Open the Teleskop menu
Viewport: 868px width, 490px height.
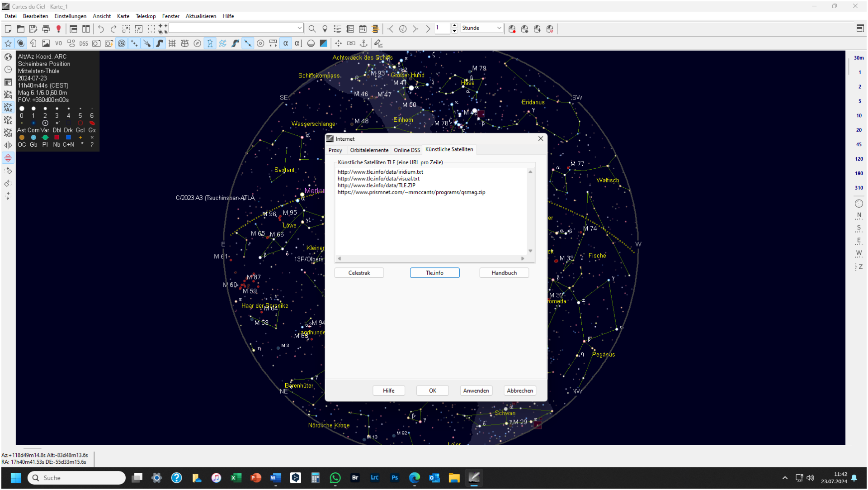pyautogui.click(x=146, y=16)
